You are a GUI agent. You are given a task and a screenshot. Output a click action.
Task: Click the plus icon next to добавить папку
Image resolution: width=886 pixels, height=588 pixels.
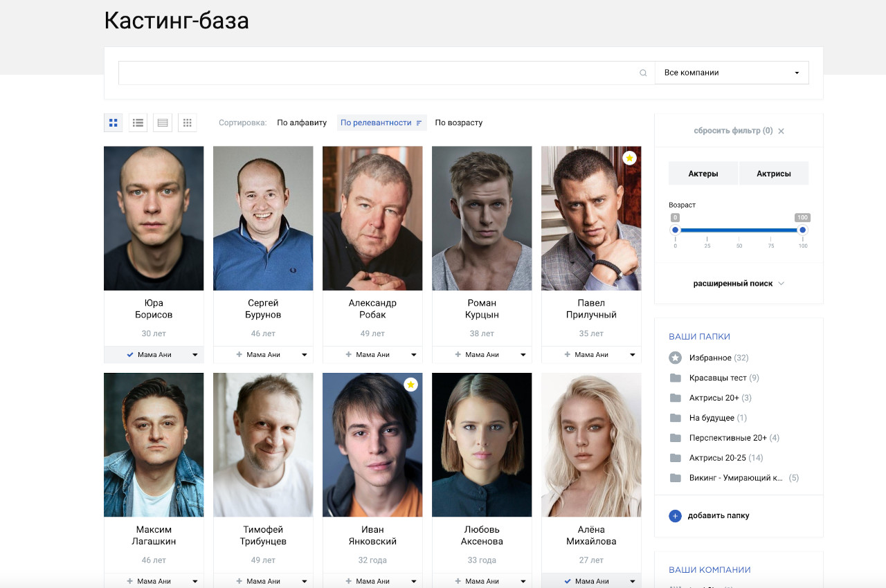tap(675, 516)
